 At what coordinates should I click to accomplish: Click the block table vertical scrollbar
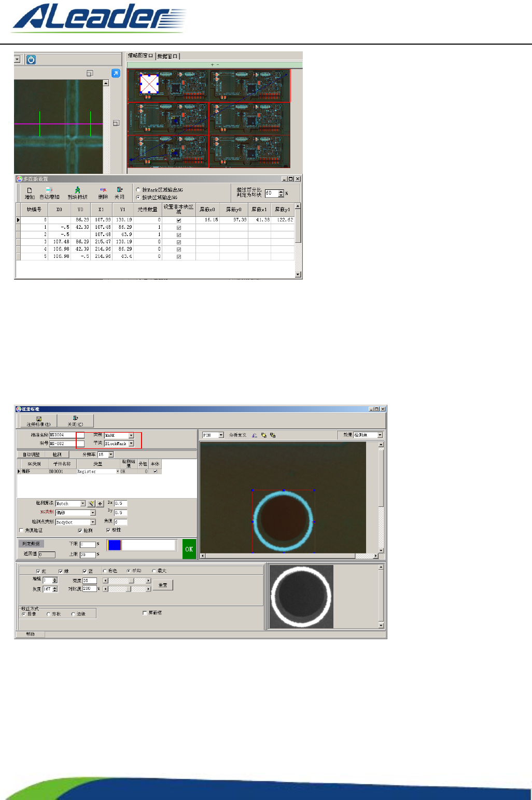[x=298, y=240]
